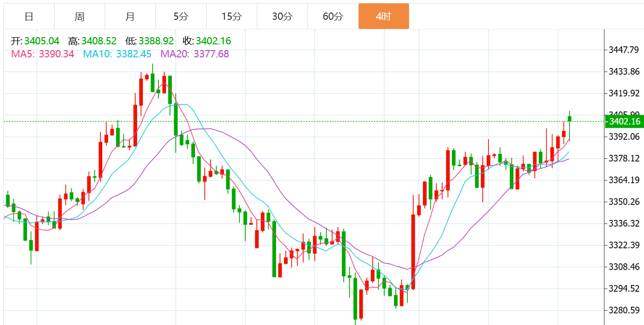
Task: Click the green 3402.16 current price tag
Action: tap(625, 122)
